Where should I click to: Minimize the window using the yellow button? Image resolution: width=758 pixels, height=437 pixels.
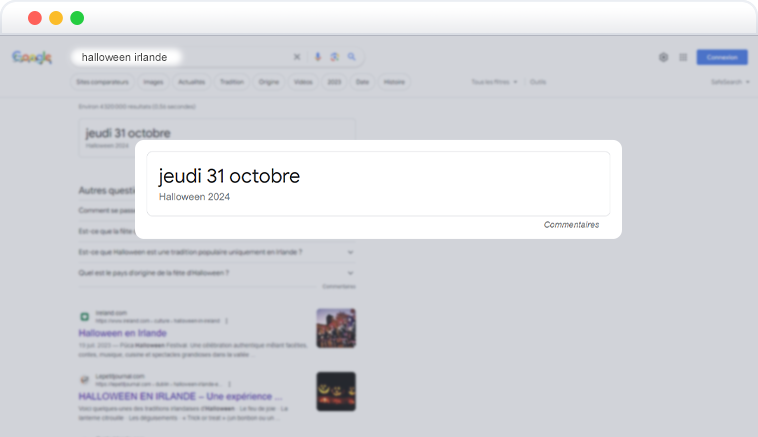pyautogui.click(x=56, y=18)
